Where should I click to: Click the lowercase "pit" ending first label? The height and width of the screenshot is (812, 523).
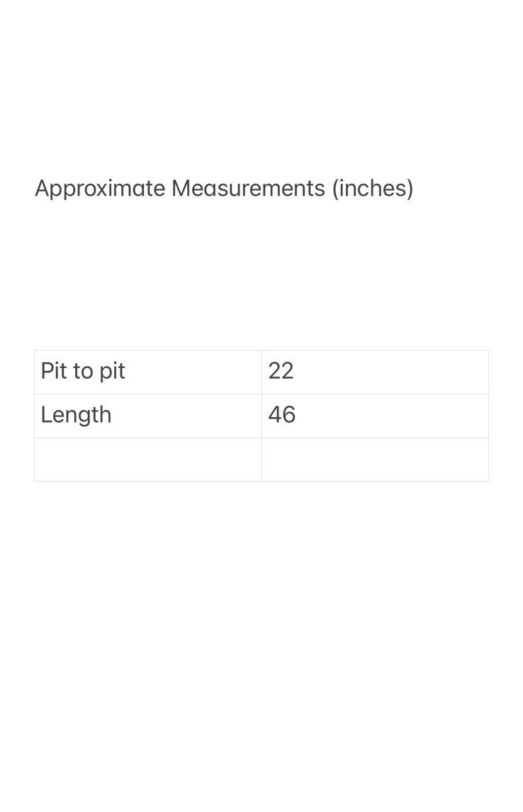tap(112, 372)
